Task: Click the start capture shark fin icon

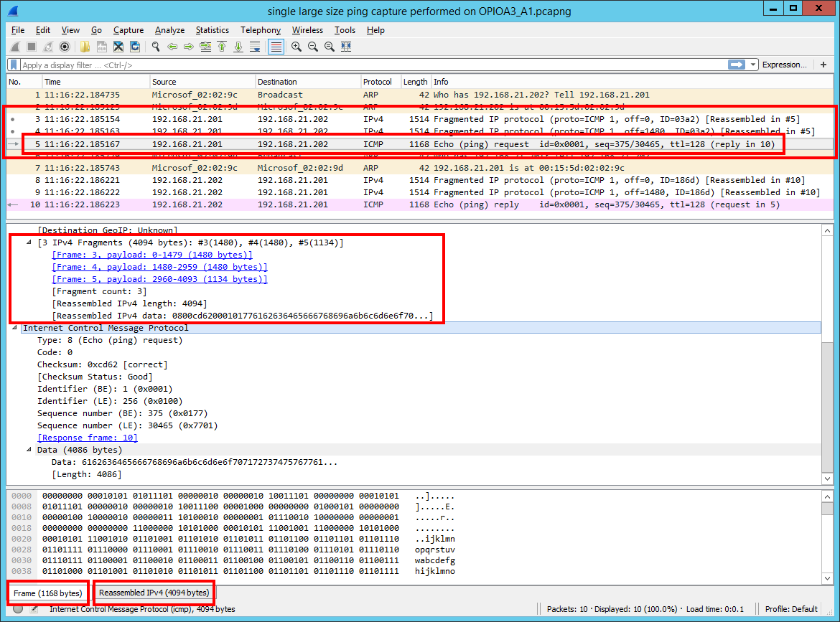Action: 15,47
